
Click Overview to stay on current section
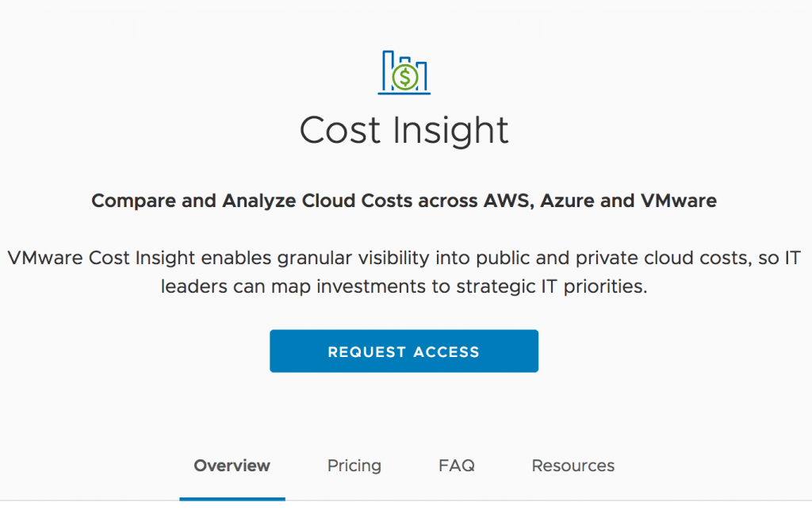tap(232, 466)
